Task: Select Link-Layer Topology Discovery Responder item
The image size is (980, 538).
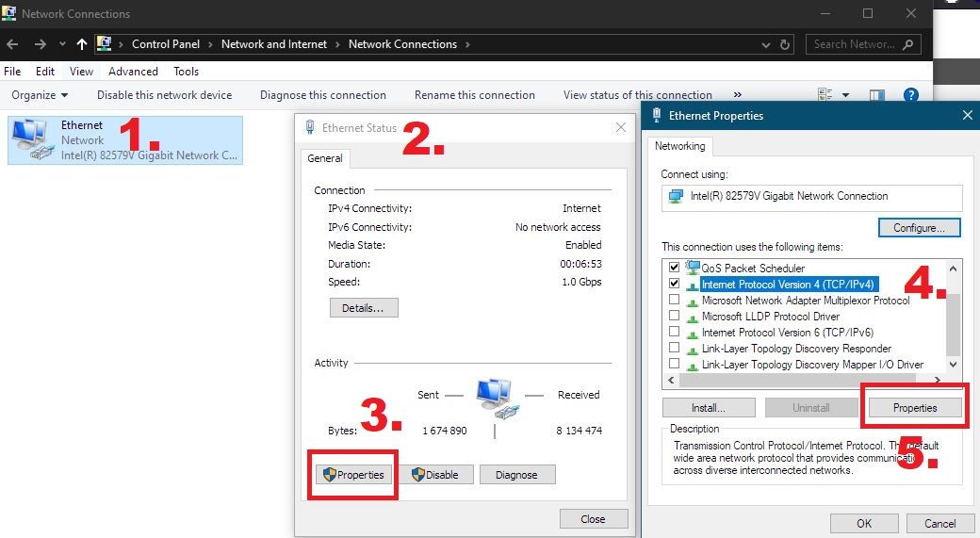Action: tap(796, 349)
